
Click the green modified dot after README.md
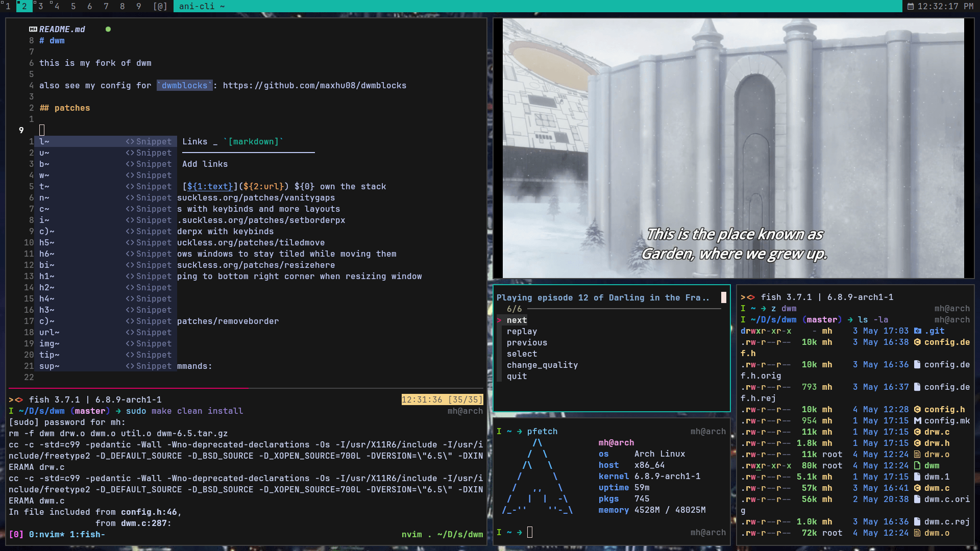click(108, 29)
